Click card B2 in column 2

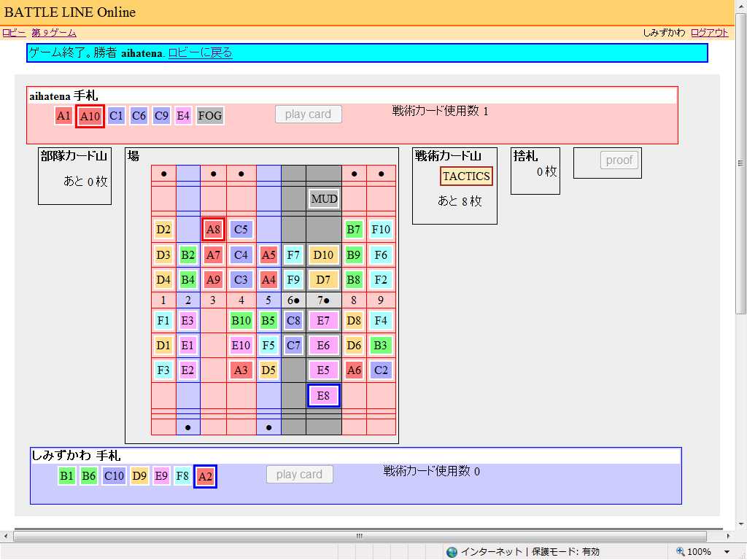point(187,254)
